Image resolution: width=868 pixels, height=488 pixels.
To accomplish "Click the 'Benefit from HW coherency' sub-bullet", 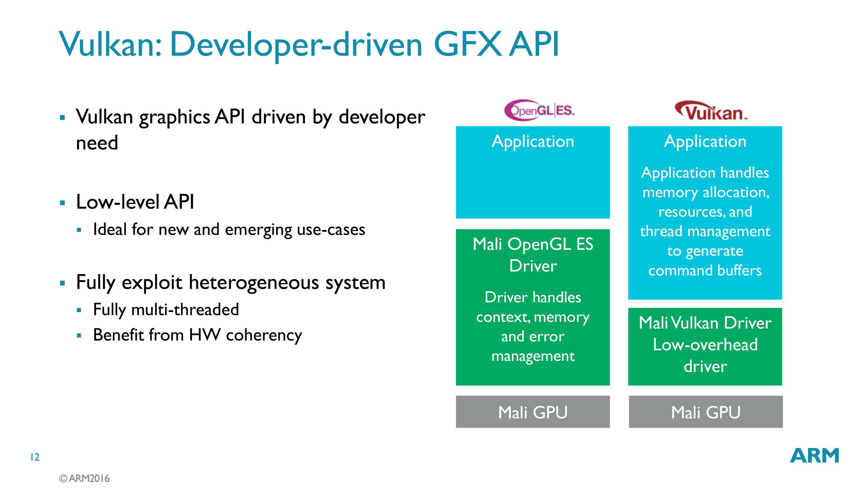I will (x=197, y=335).
